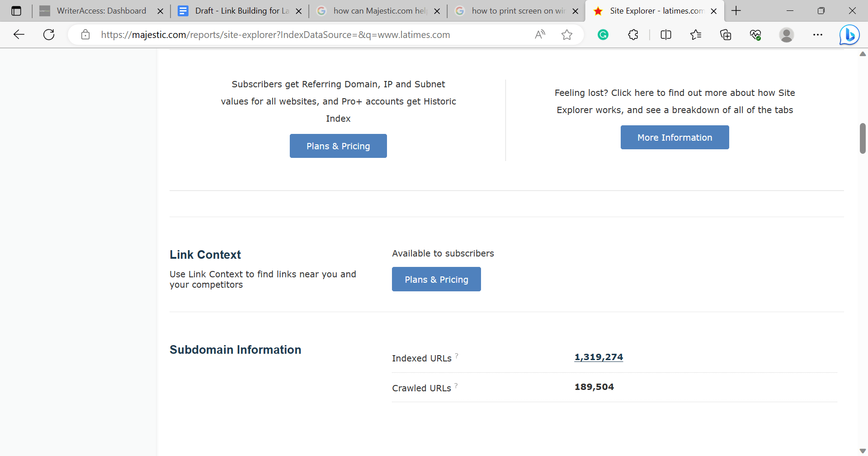Screen dimensions: 868x456
Task: Open the browser Extensions puzzle icon
Action: coord(632,34)
